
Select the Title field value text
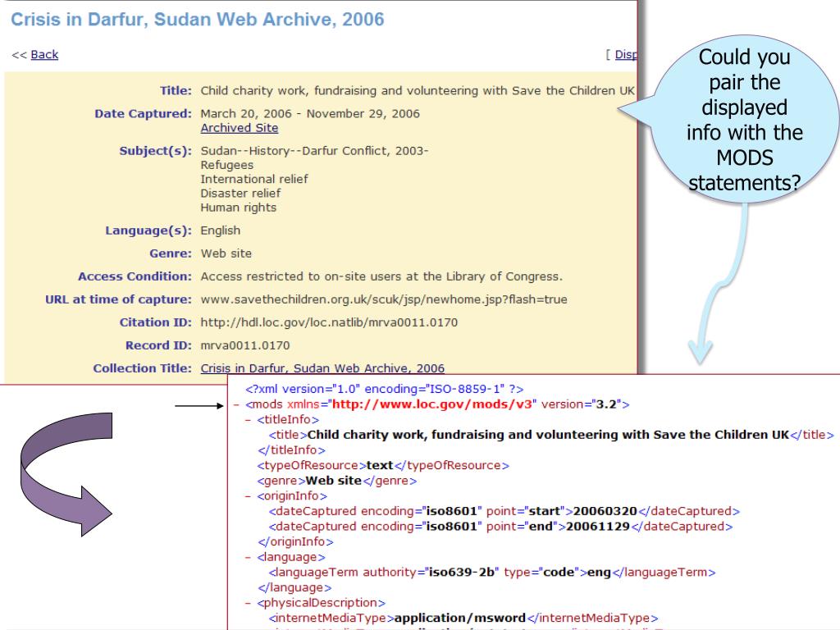click(418, 90)
